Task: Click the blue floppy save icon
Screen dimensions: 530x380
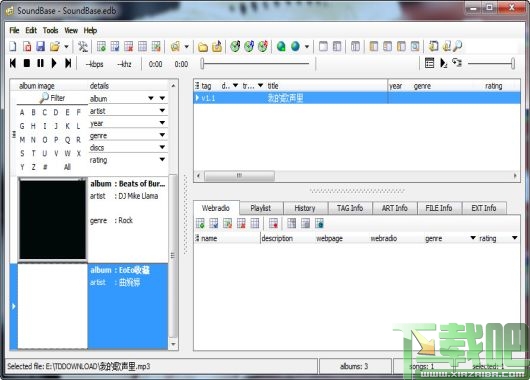Action: (41, 46)
